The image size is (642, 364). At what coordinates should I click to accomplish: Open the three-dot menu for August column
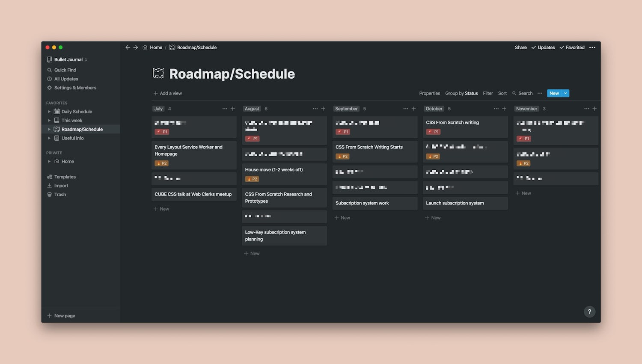coord(315,109)
